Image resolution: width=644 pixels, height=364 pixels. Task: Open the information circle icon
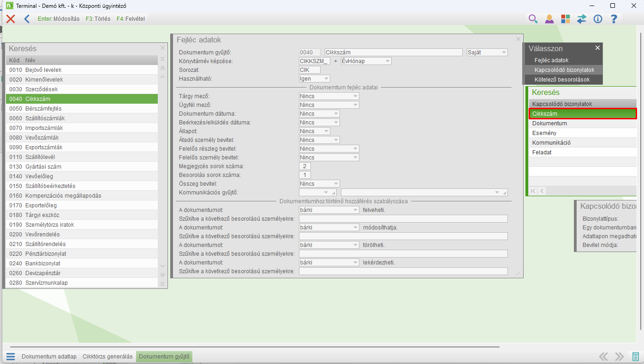(x=598, y=19)
